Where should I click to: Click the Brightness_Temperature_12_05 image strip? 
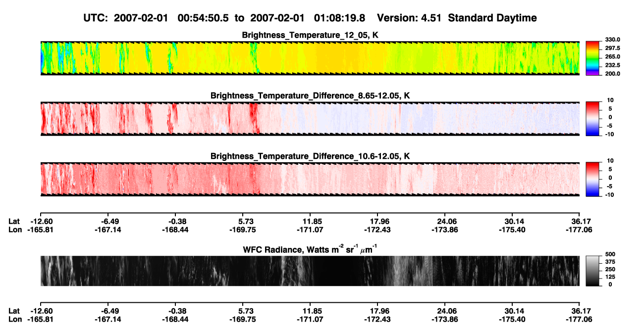(310, 58)
